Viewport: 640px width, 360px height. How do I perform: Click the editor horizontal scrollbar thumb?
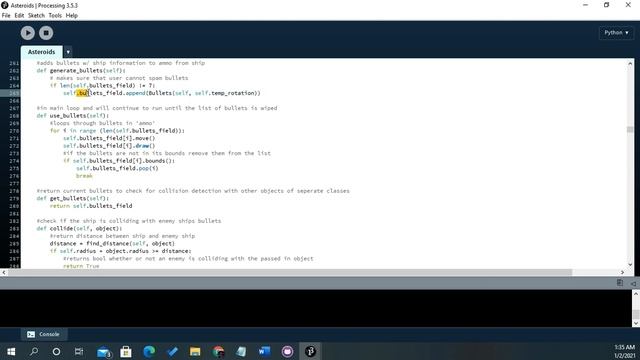(290, 272)
